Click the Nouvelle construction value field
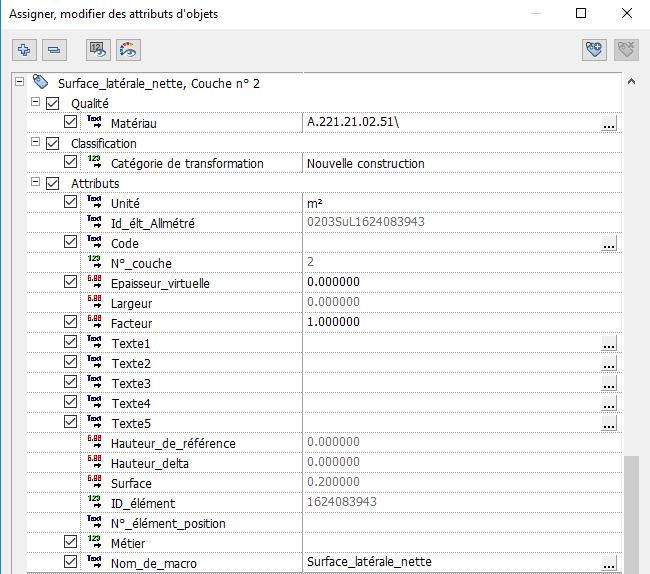The width and height of the screenshot is (650, 574). (x=462, y=163)
